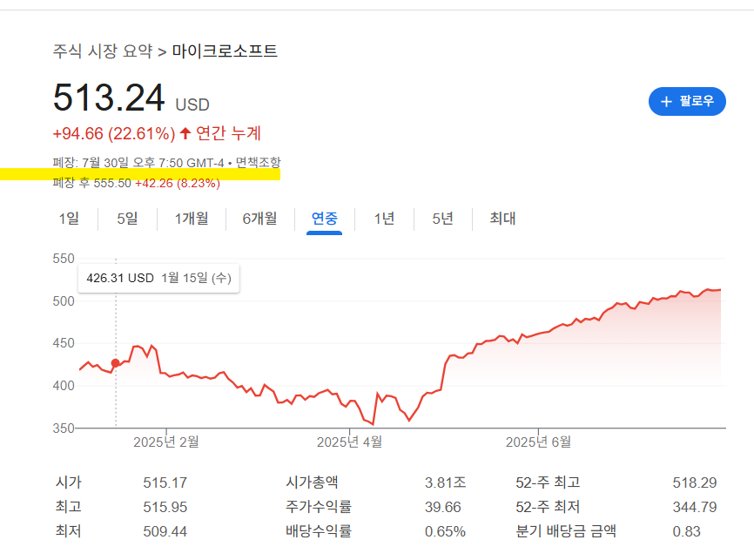754x560 pixels.
Task: Click the 52-주 최저 label
Action: point(548,507)
